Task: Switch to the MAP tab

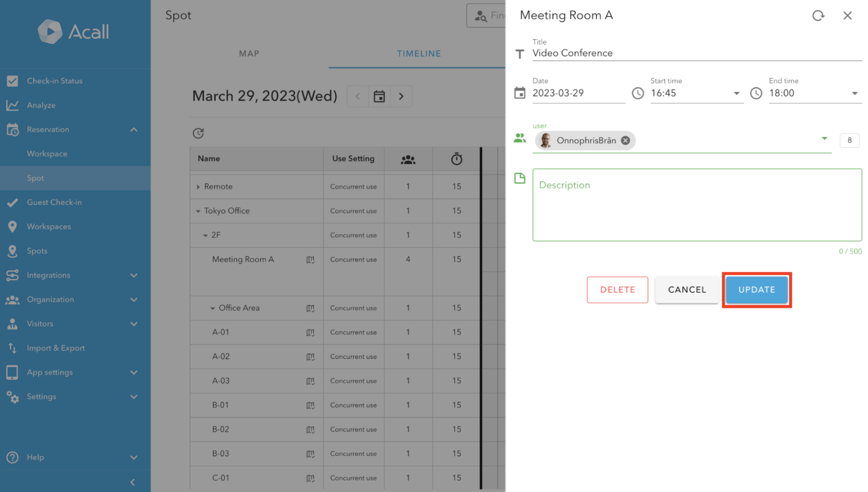Action: point(249,53)
